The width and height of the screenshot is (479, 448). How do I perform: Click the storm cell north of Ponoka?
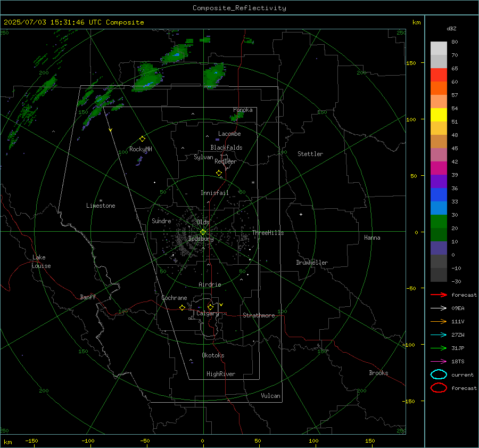pos(214,75)
